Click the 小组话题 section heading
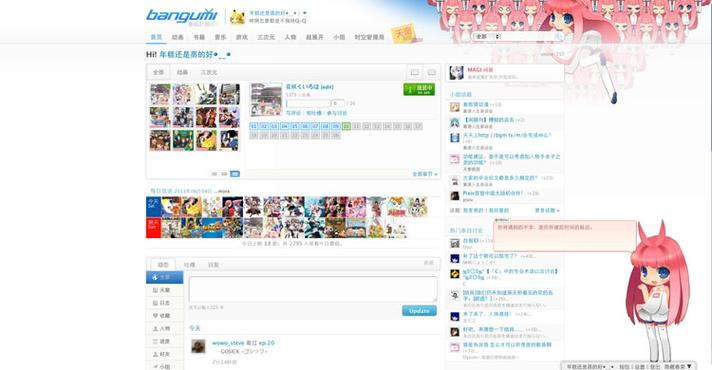 [x=460, y=94]
